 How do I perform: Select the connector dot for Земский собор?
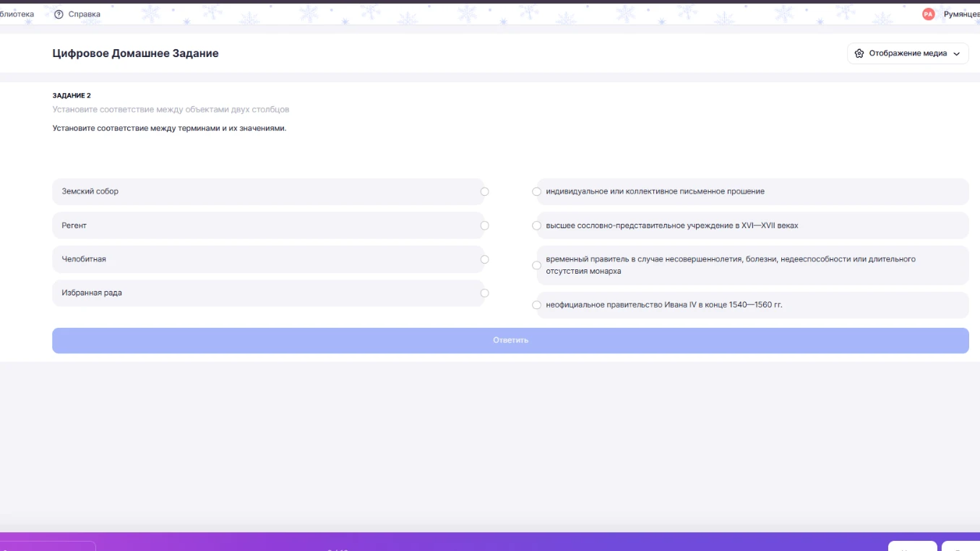coord(485,192)
